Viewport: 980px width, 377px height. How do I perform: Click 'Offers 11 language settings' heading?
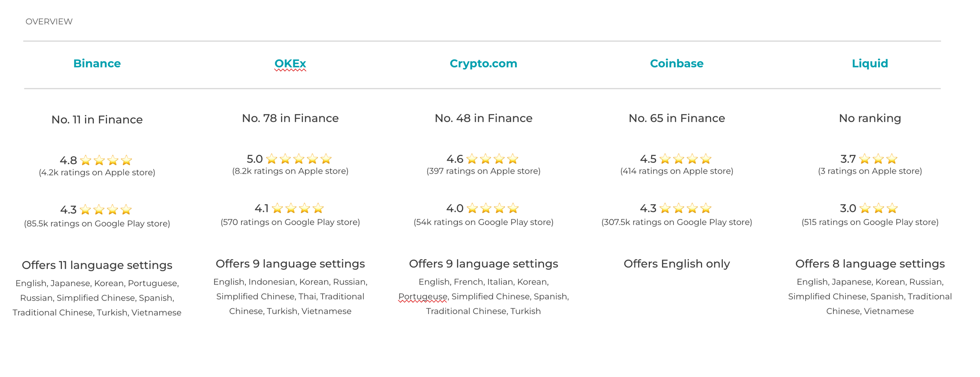coord(97,265)
